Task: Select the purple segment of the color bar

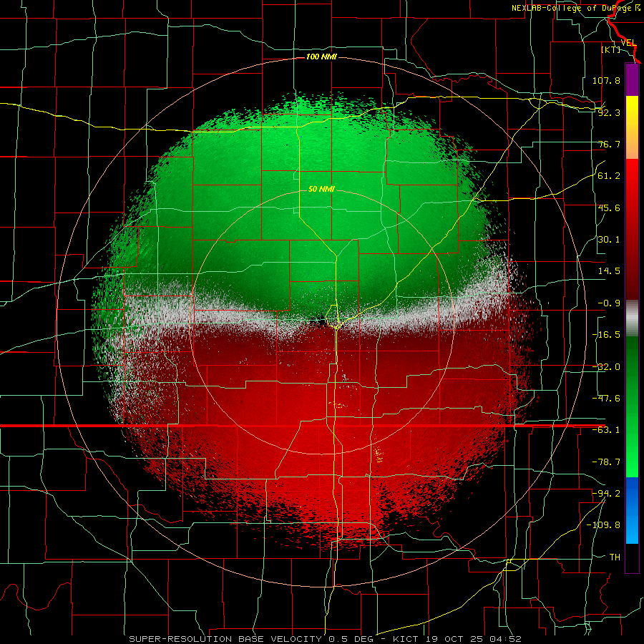Action: click(632, 79)
